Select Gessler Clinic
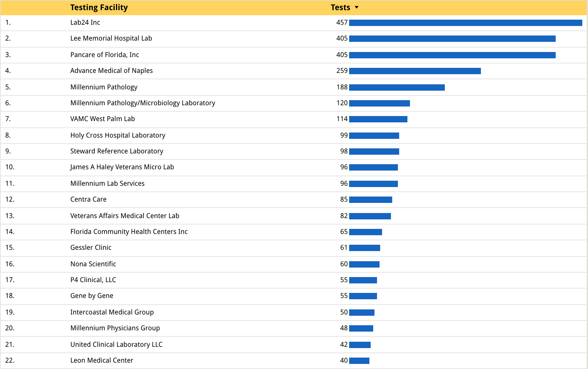Viewport: 588px width, 369px height. [x=91, y=248]
